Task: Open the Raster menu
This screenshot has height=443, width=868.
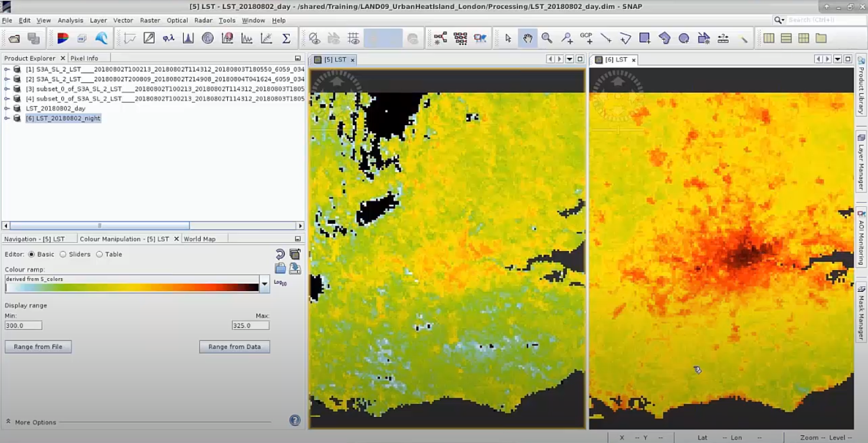Action: [150, 20]
